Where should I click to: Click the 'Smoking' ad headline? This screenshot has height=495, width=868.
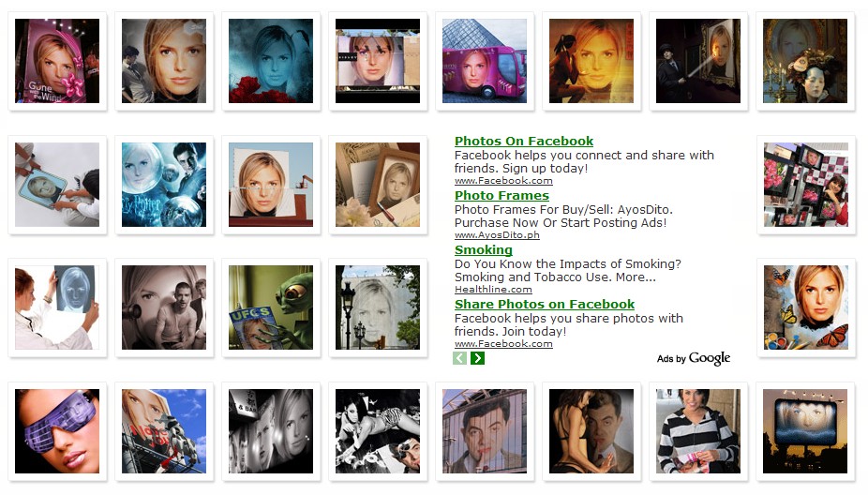pyautogui.click(x=484, y=249)
